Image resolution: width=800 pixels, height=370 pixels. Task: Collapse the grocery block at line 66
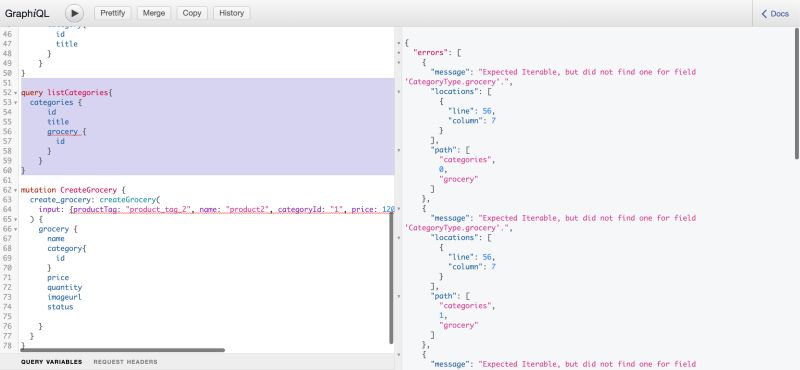pos(15,229)
